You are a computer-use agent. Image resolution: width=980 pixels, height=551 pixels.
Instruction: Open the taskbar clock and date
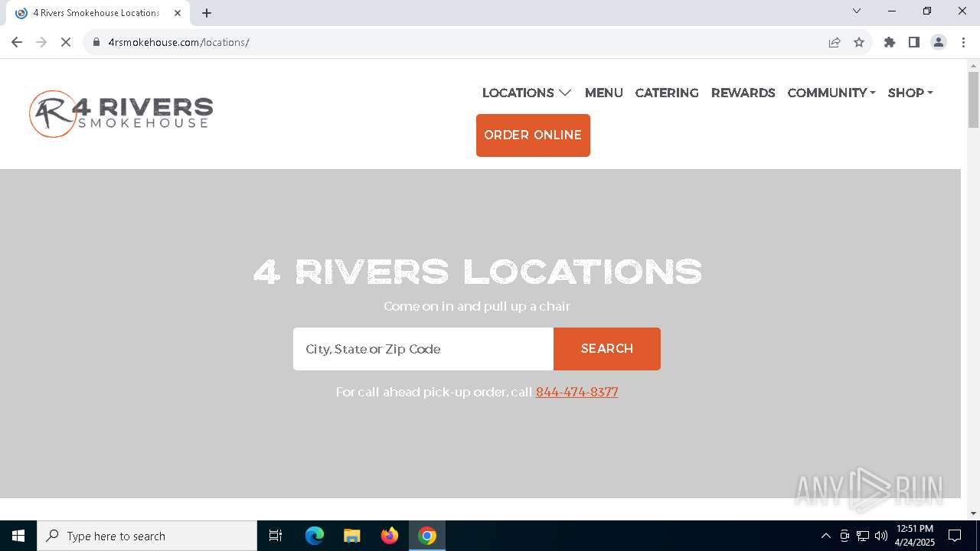click(x=915, y=536)
